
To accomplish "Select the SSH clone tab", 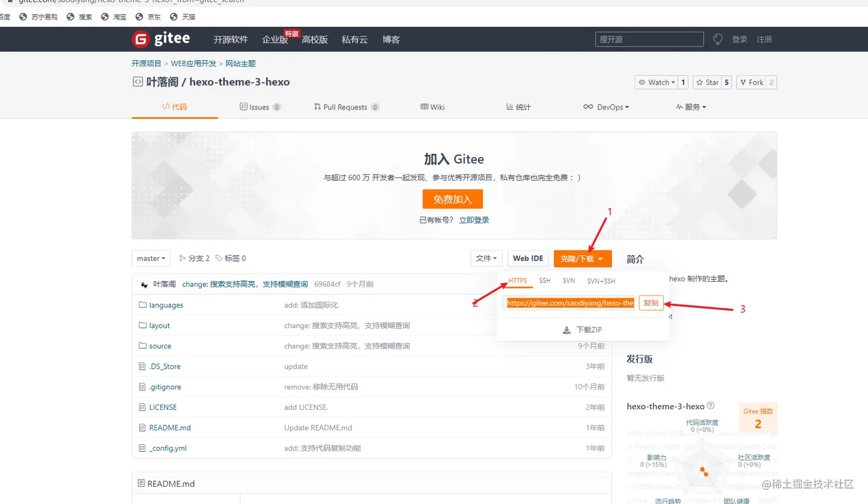I will click(545, 281).
